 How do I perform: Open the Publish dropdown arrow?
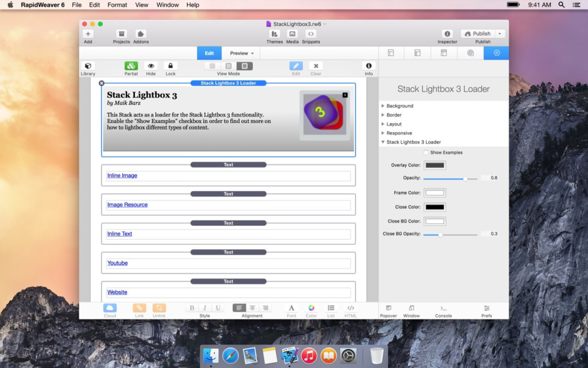coord(500,34)
